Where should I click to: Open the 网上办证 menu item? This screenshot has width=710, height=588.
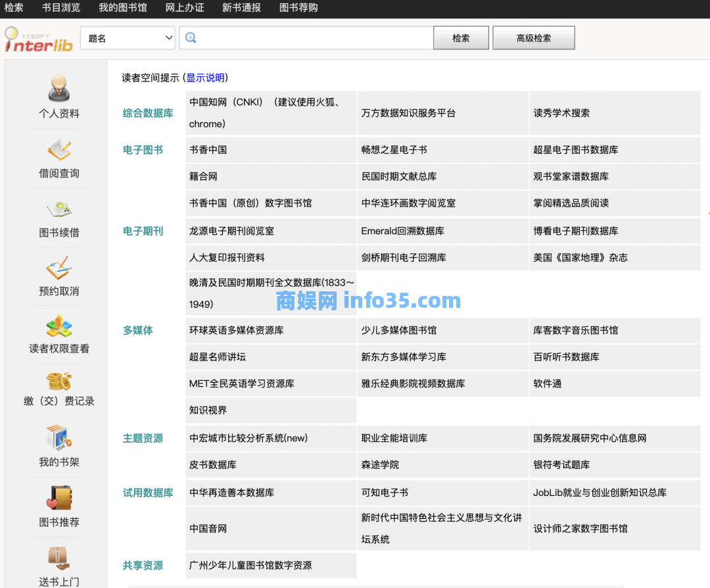click(184, 8)
